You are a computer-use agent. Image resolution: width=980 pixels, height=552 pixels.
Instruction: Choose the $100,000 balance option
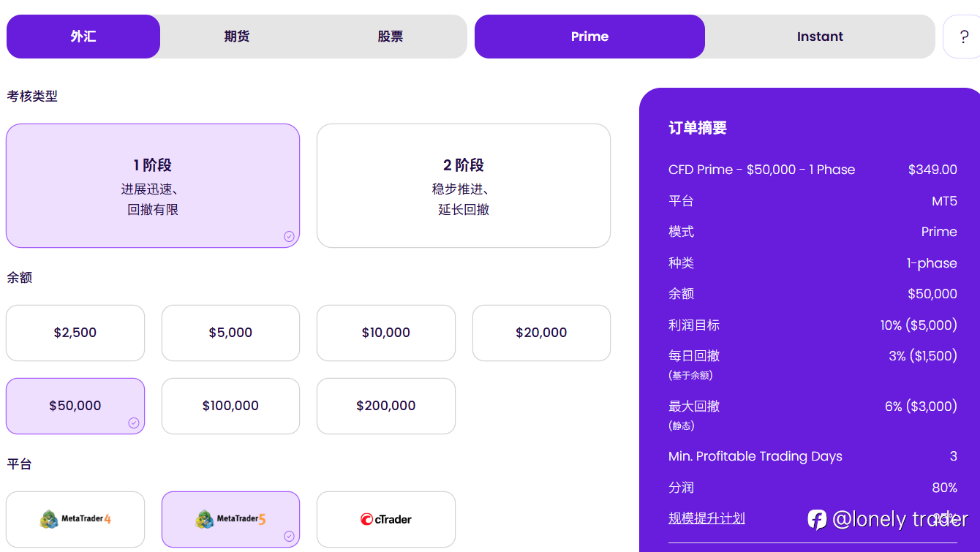point(230,406)
